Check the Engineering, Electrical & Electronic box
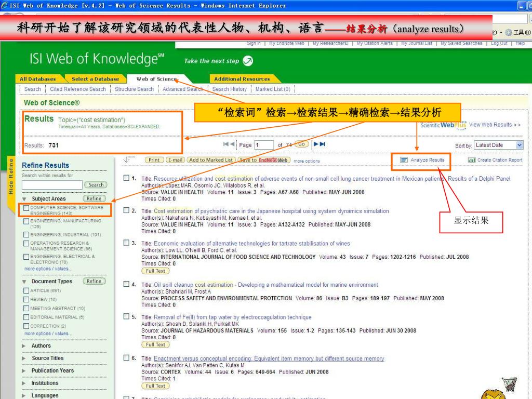Screen dimensions: 532x399 26,257
